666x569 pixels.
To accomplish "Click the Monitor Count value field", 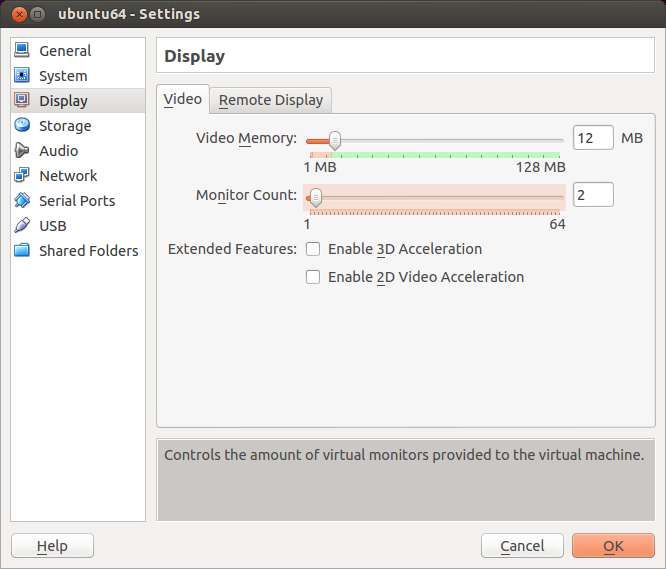I will coord(593,195).
